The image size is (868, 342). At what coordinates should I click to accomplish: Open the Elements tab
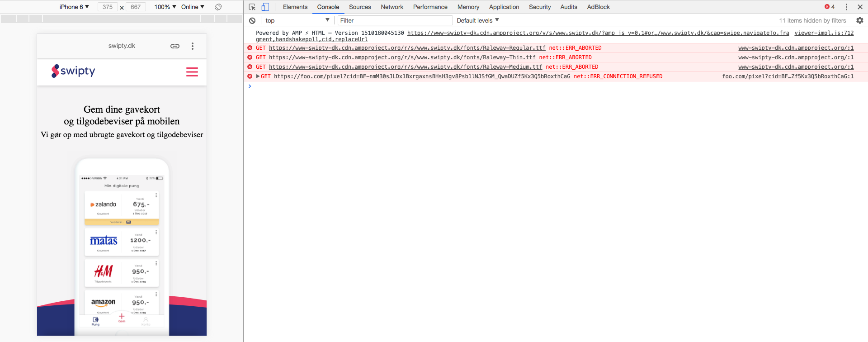pyautogui.click(x=295, y=7)
